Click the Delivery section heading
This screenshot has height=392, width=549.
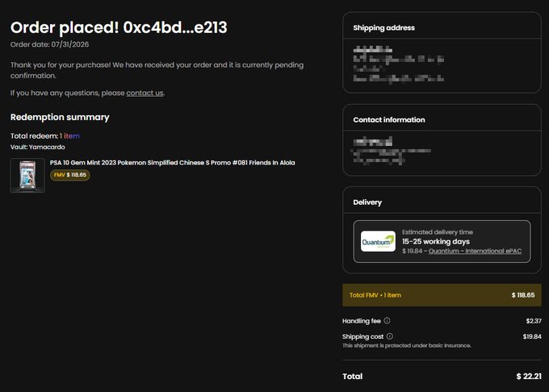[x=367, y=202]
